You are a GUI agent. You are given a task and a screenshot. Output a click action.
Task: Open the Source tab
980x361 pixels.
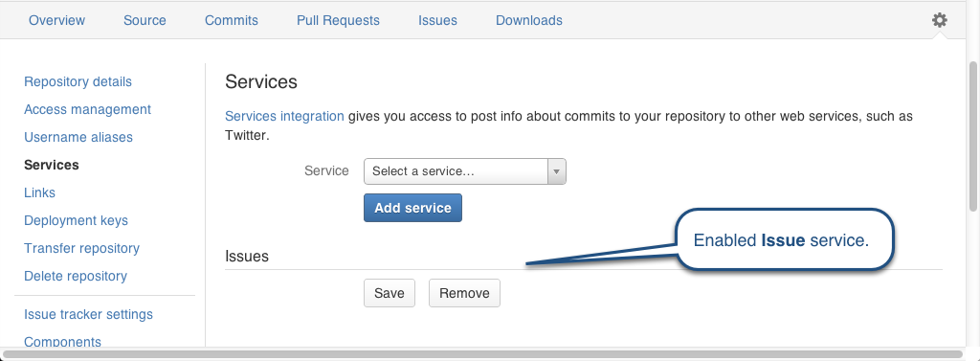click(x=145, y=20)
